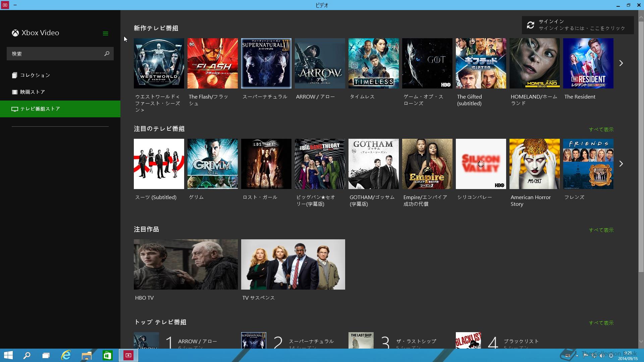Open the Suits poster
Viewport: 644px width, 362px height.
159,164
